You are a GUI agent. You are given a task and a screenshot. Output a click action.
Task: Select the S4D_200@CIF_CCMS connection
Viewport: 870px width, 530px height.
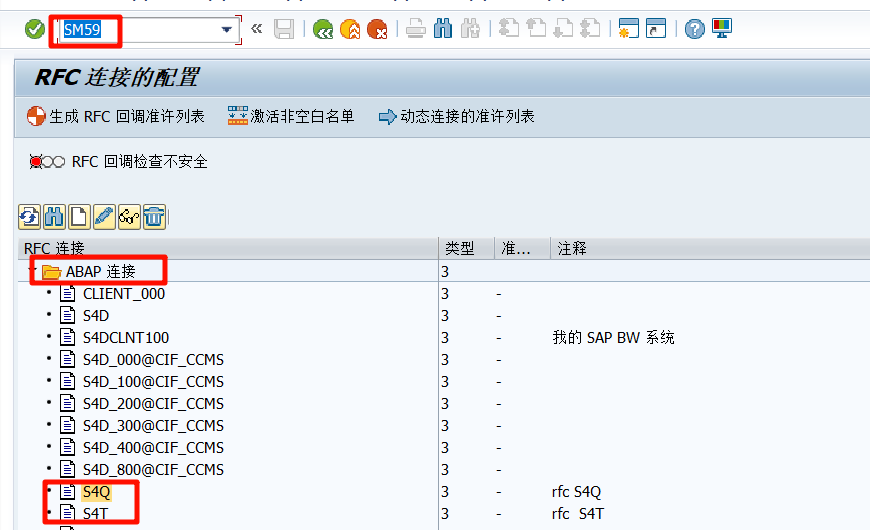(153, 404)
